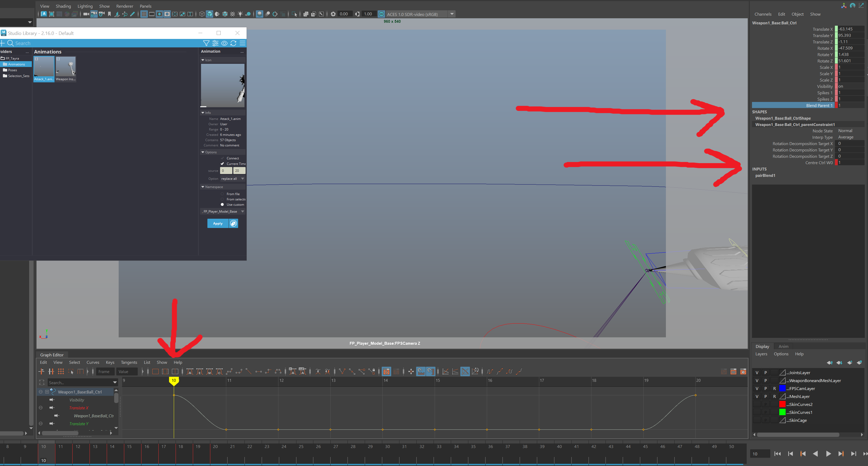Click go to start of playback range button
The image size is (868, 466).
(x=777, y=454)
